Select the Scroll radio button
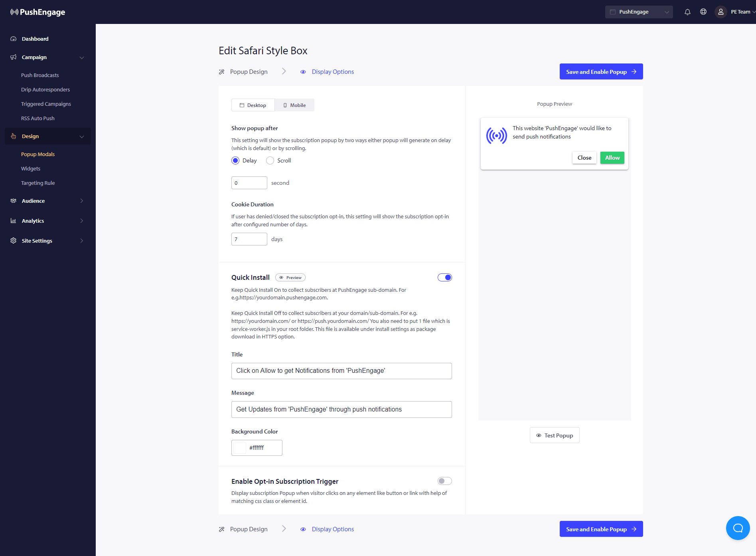Screen dimensions: 756x556 pos(270,160)
